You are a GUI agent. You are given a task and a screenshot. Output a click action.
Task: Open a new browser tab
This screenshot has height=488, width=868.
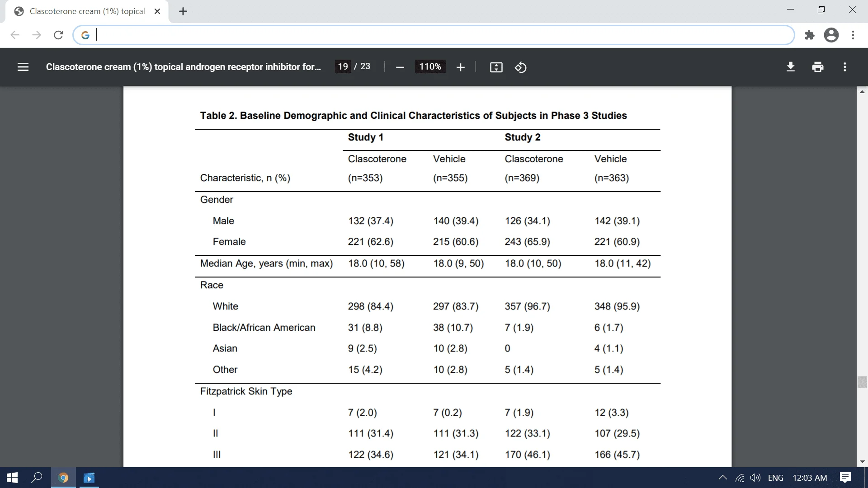click(183, 11)
